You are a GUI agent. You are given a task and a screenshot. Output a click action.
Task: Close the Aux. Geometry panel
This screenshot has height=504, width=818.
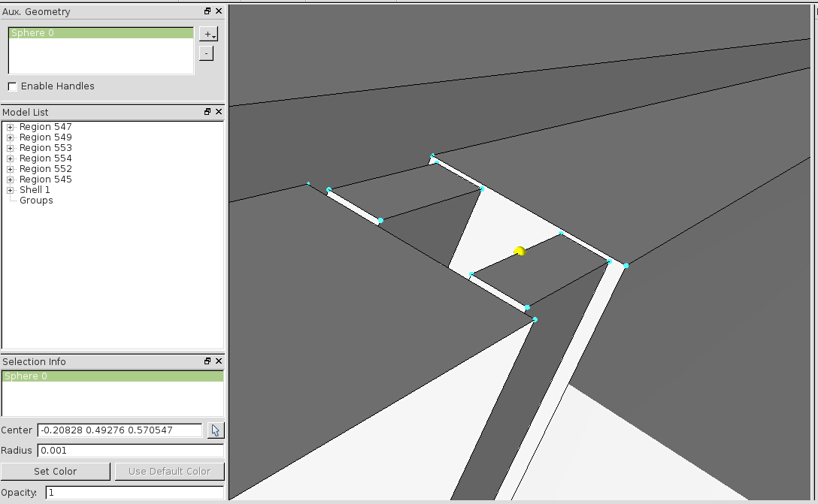pos(219,11)
